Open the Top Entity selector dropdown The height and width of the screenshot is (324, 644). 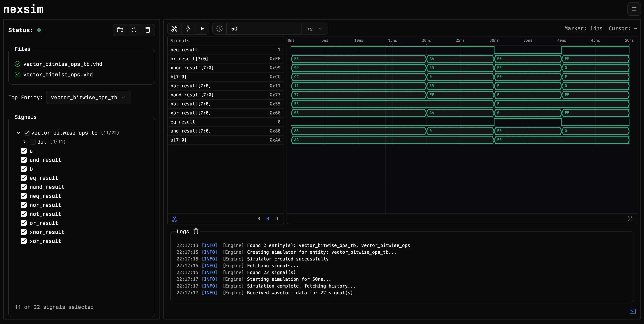[89, 97]
